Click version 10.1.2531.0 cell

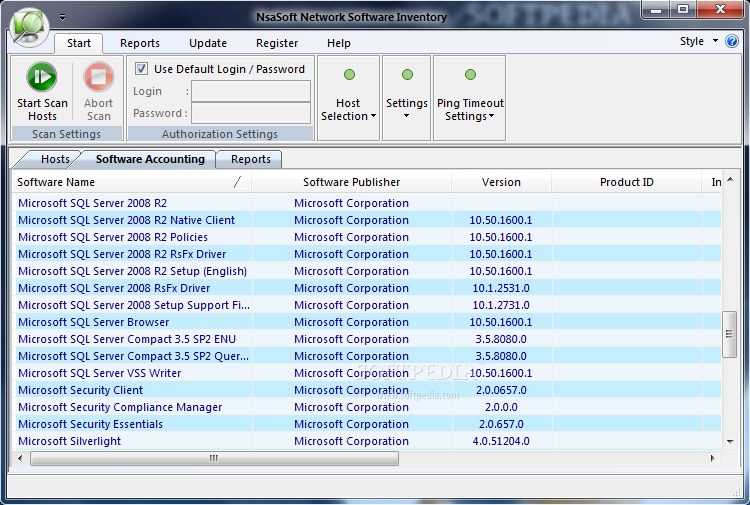click(501, 288)
